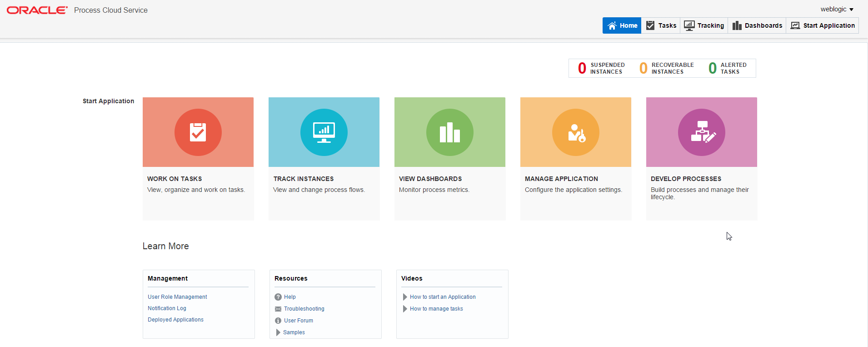Click play icon beside How to start an Application
Screen dimensions: 868x347
click(405, 297)
